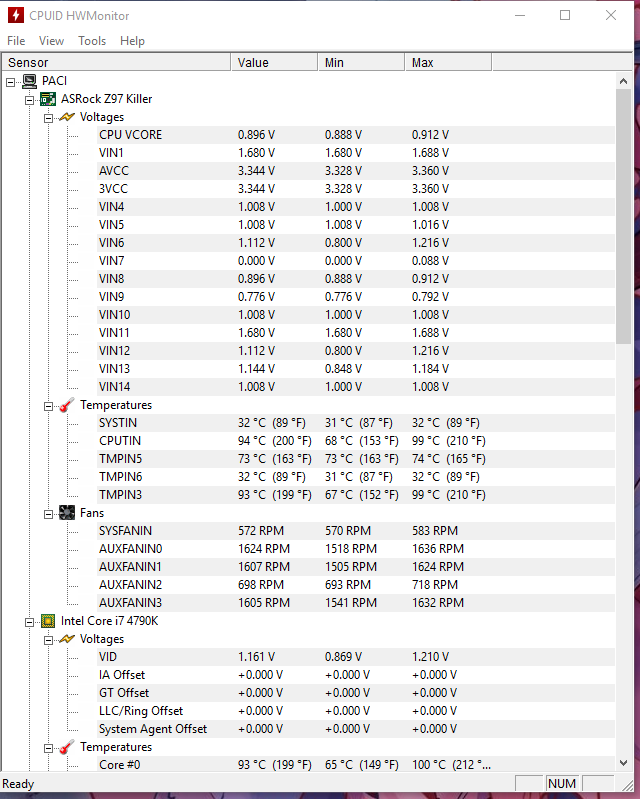Maximize the HWMonitor window
This screenshot has height=799, width=640.
565,15
